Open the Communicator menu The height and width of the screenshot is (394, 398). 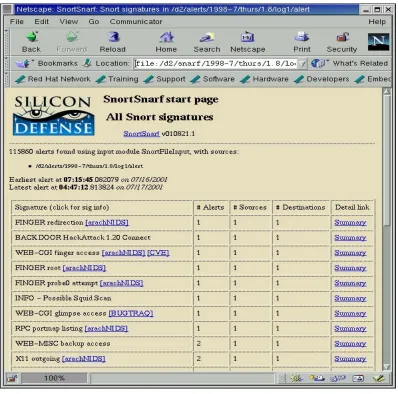[136, 22]
